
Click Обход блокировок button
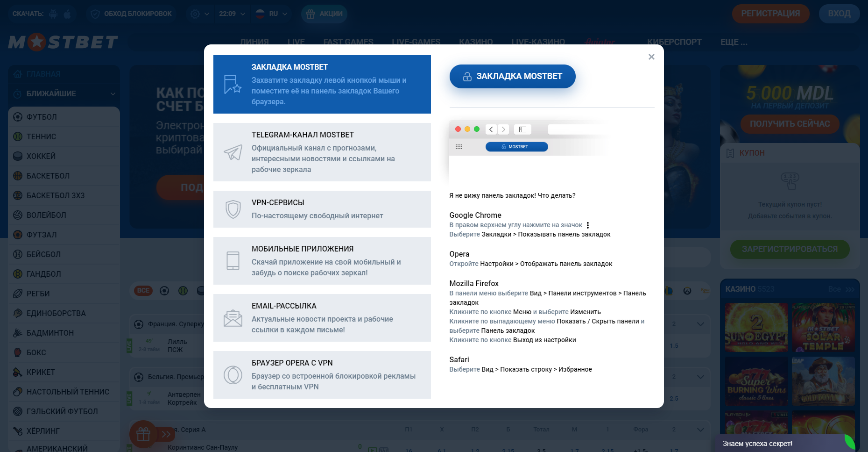click(x=132, y=14)
